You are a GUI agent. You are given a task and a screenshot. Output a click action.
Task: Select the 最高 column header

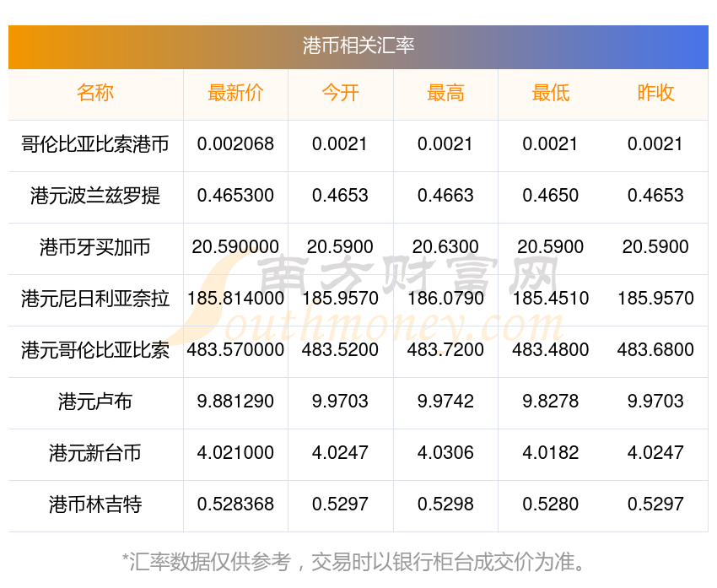445,94
